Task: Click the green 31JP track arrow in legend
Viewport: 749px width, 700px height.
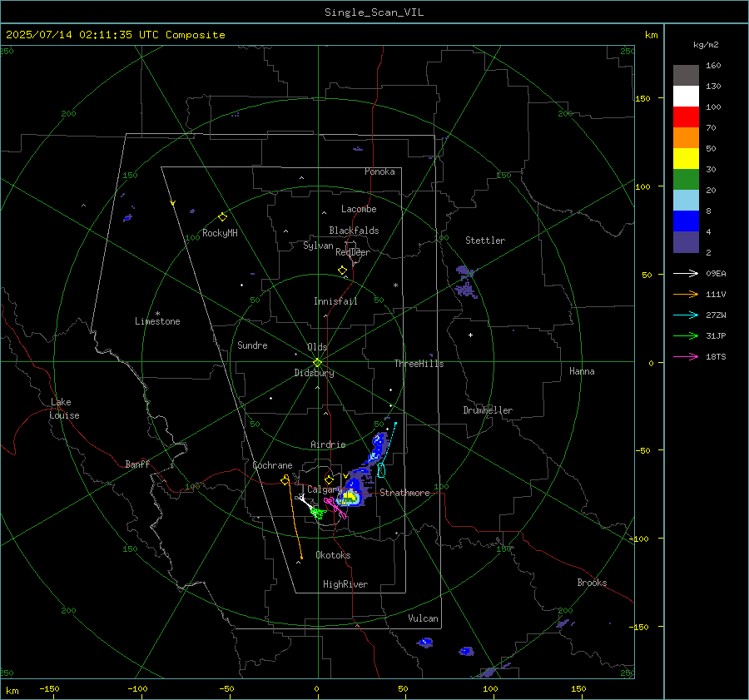Action: (x=686, y=336)
